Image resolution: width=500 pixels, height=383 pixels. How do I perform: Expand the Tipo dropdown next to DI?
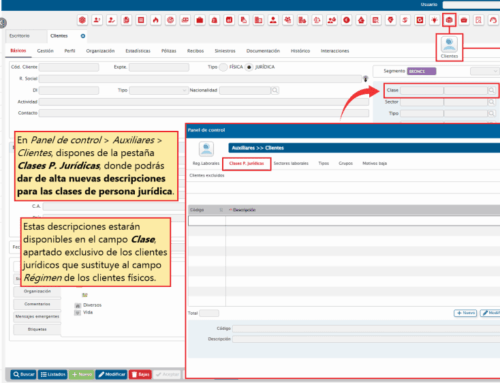(x=159, y=90)
